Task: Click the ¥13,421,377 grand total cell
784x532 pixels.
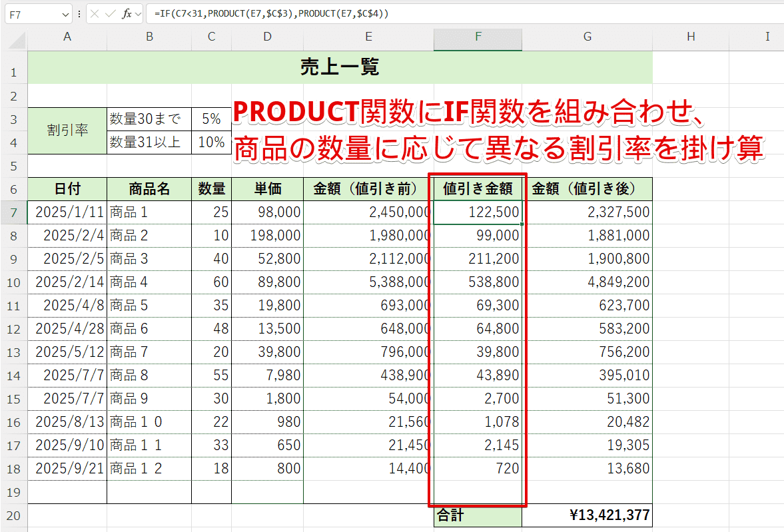Action: pyautogui.click(x=587, y=515)
